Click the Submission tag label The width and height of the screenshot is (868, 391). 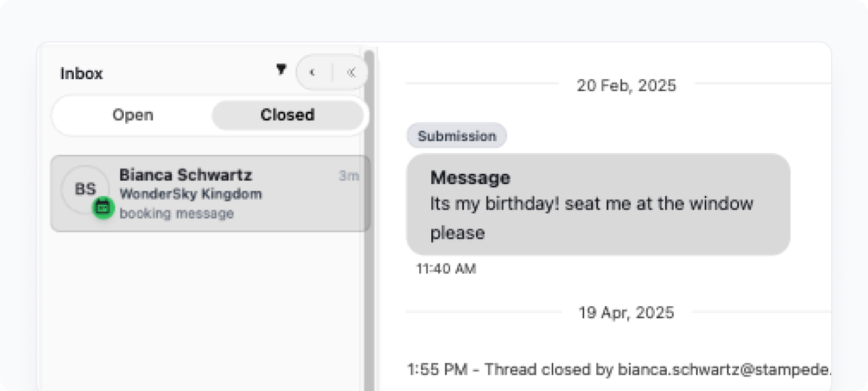pos(457,136)
